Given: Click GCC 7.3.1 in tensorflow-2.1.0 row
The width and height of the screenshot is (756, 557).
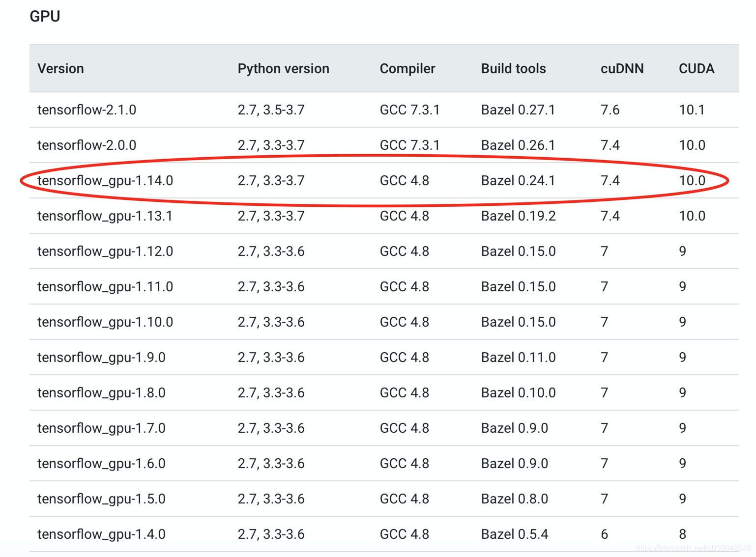Looking at the screenshot, I should coord(409,110).
